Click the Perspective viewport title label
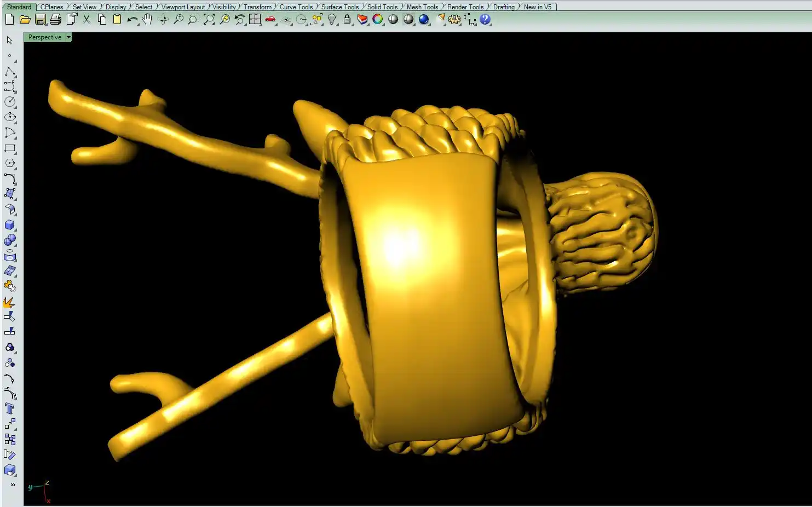 [x=45, y=37]
